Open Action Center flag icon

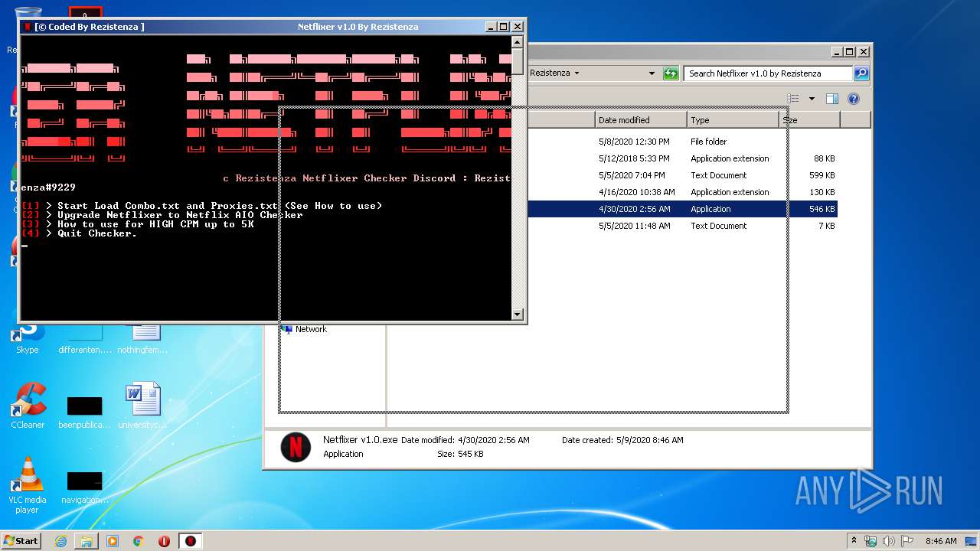906,541
